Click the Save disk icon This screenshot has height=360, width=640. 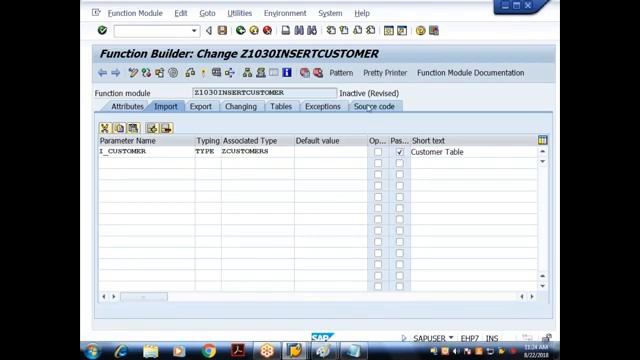tap(222, 30)
